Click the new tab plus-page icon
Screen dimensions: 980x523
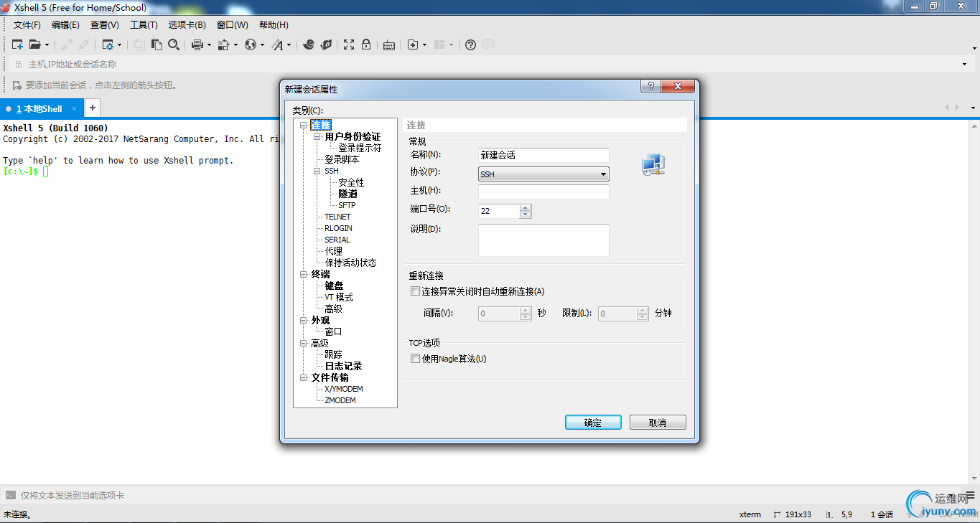413,44
